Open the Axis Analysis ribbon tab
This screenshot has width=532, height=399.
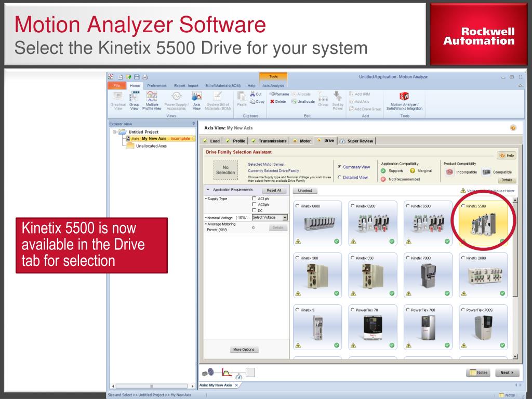(273, 86)
